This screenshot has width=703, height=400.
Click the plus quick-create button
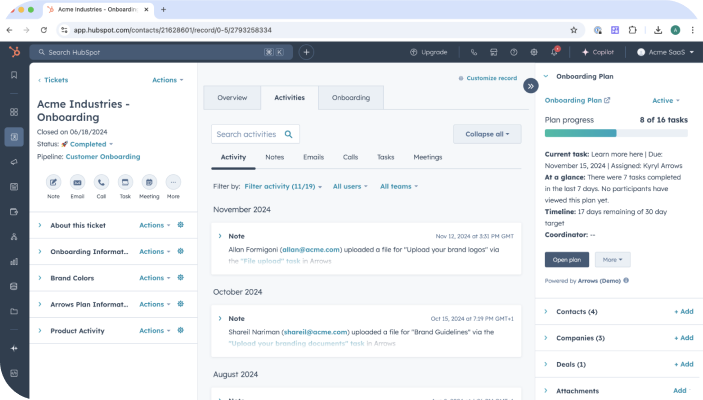pyautogui.click(x=306, y=52)
